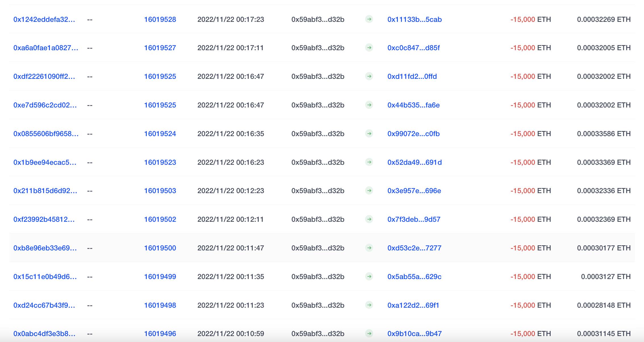Click arrow icon beside 0x44b535...fa6e address
This screenshot has width=644, height=342.
[x=369, y=105]
